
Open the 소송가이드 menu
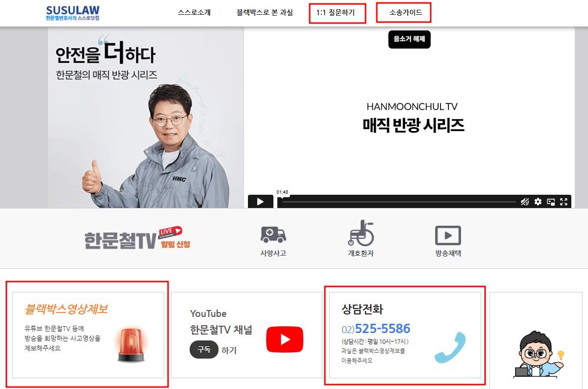coord(406,13)
